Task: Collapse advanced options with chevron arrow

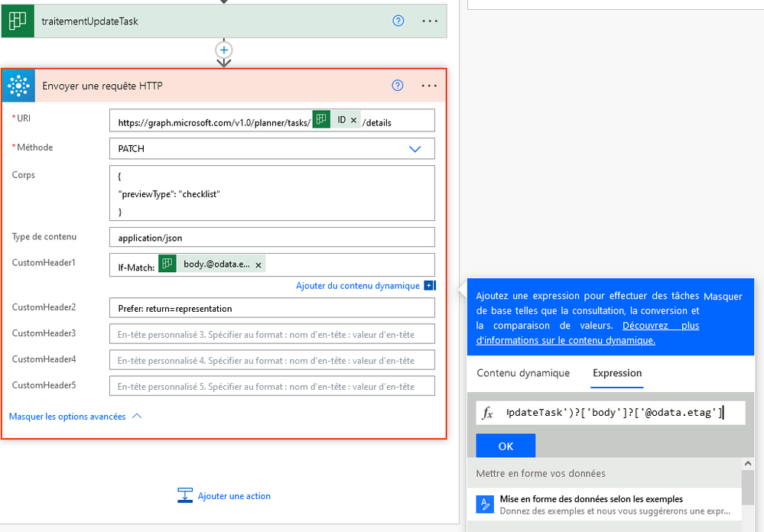Action: 137,416
